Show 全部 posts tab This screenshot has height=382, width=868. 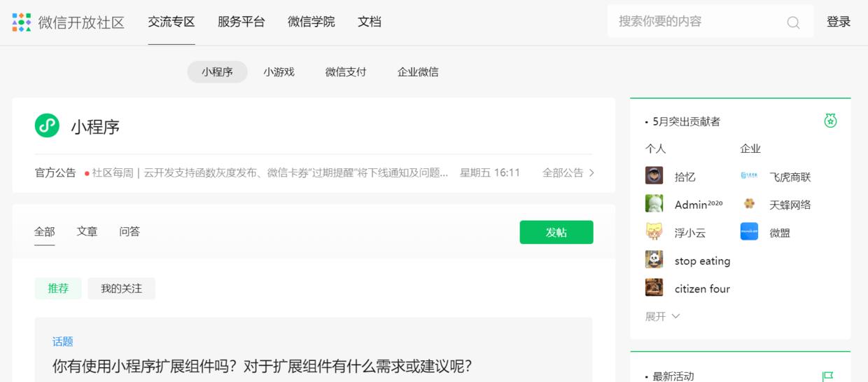pyautogui.click(x=45, y=231)
